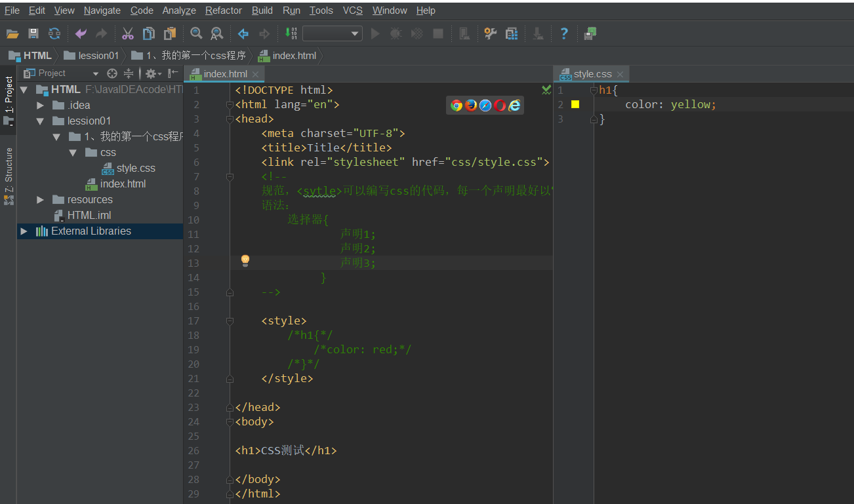The height and width of the screenshot is (504, 854).
Task: Close the style.css tab
Action: pyautogui.click(x=620, y=75)
